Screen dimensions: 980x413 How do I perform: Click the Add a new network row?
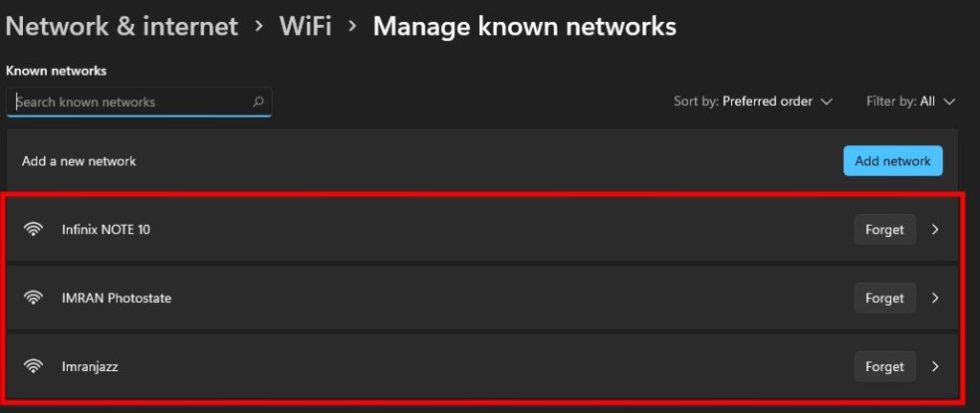coord(482,161)
